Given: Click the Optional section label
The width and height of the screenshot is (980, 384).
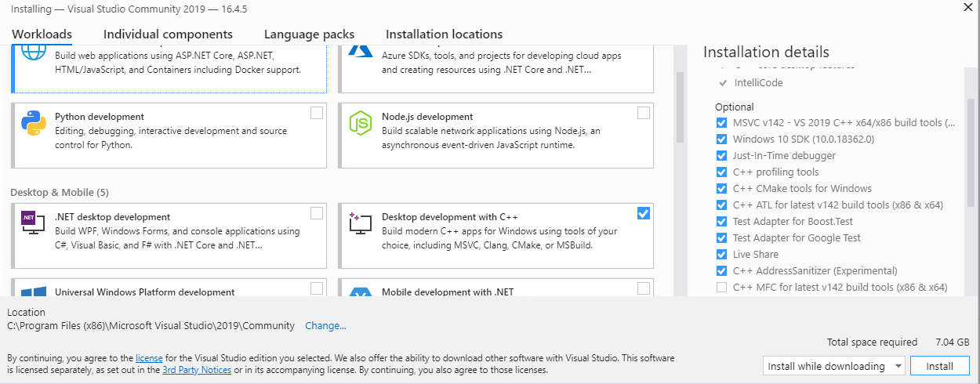Looking at the screenshot, I should 734,107.
